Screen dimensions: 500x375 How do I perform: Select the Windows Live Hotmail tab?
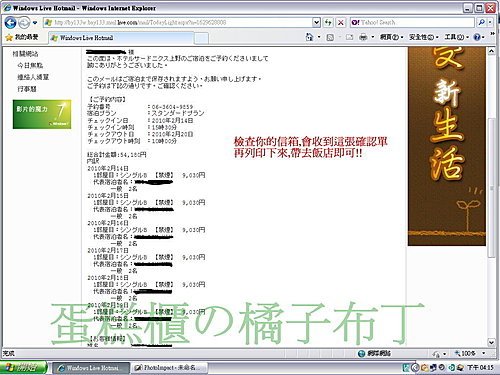click(x=121, y=38)
